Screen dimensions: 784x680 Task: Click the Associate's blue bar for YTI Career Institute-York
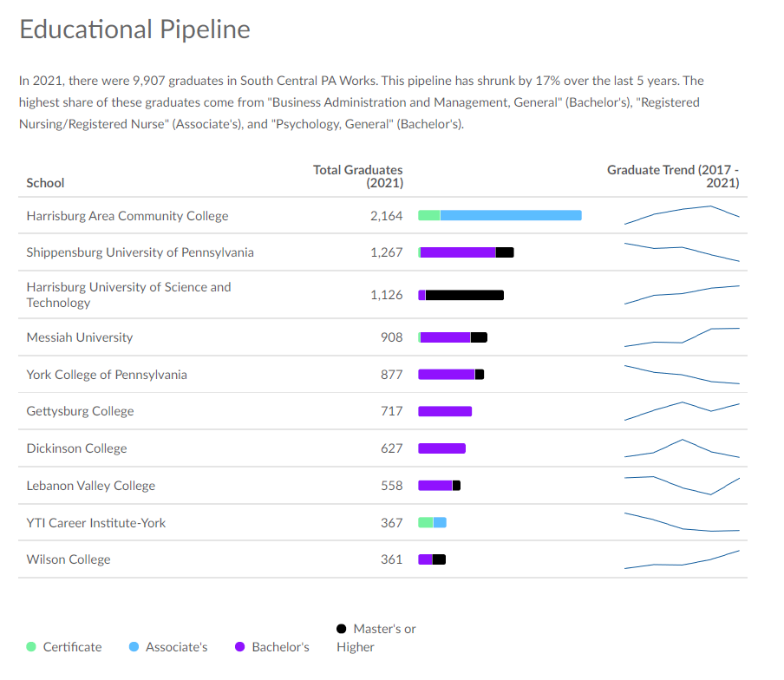[440, 522]
